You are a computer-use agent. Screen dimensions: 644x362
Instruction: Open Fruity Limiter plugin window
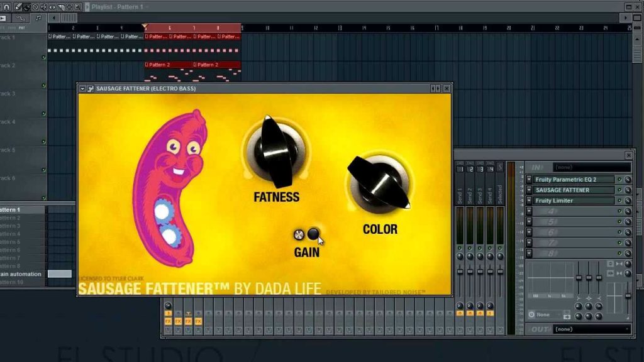(574, 200)
